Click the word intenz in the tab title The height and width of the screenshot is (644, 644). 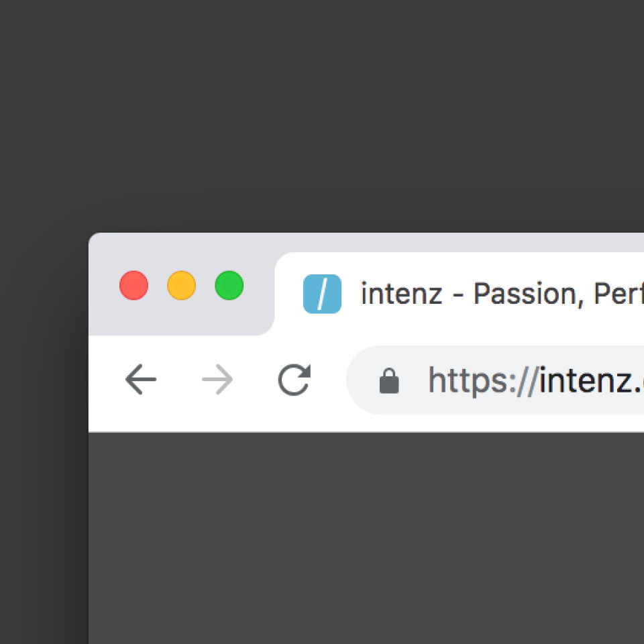(401, 294)
